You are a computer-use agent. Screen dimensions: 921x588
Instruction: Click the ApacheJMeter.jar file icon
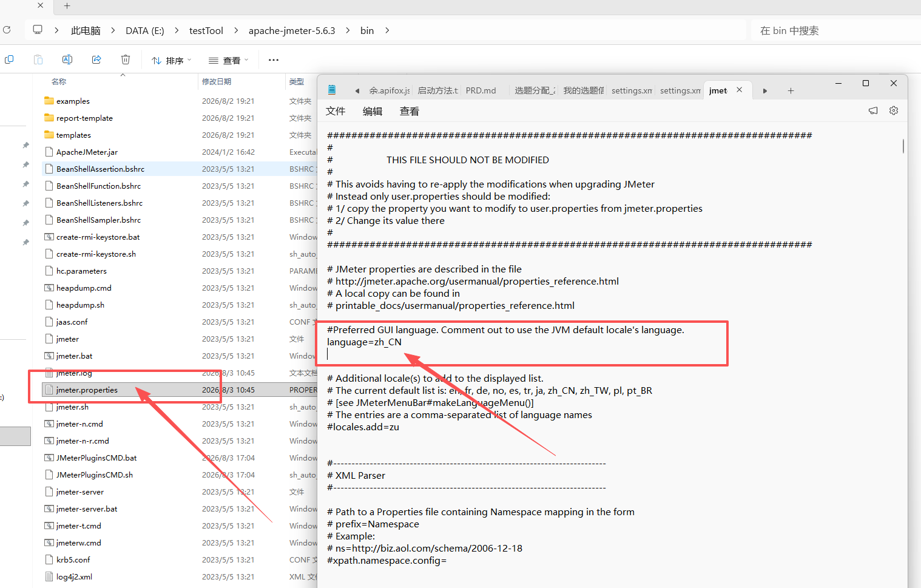tap(49, 152)
